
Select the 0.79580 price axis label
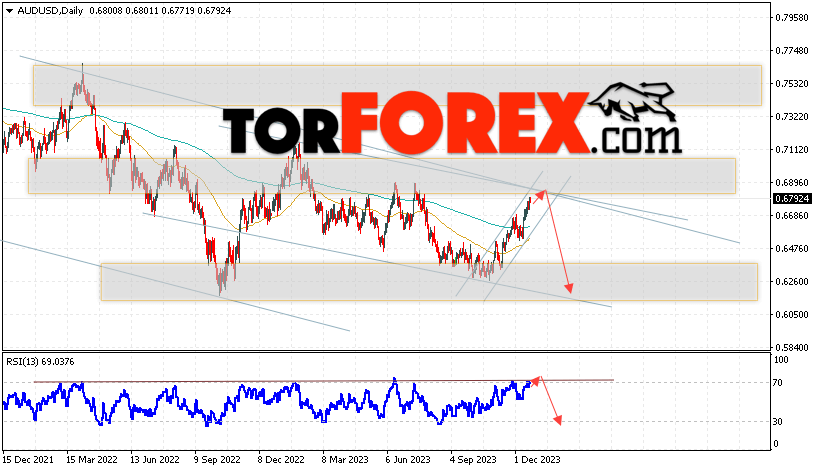(x=792, y=18)
